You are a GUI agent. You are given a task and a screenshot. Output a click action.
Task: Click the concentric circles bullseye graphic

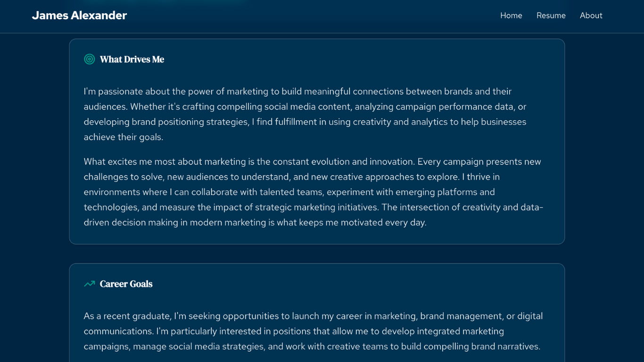pos(89,59)
